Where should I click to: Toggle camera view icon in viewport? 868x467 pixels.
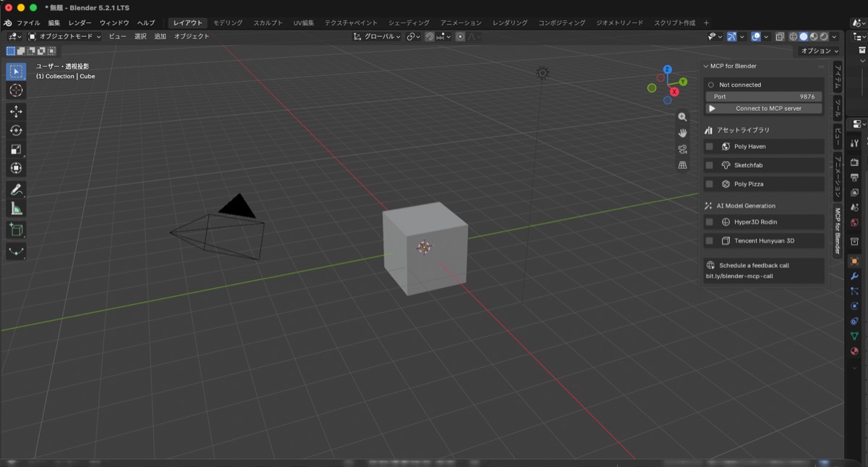coord(682,149)
